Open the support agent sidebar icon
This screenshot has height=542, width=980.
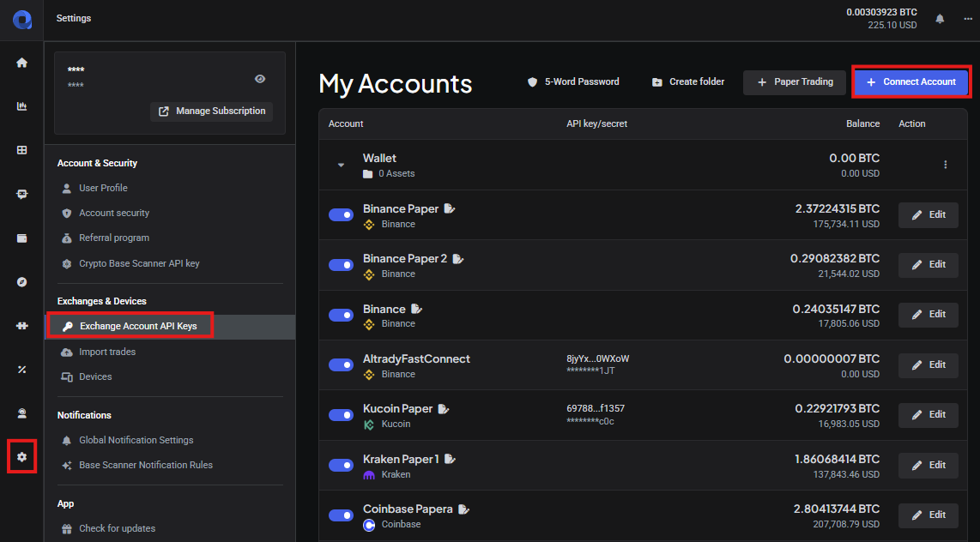(x=21, y=413)
